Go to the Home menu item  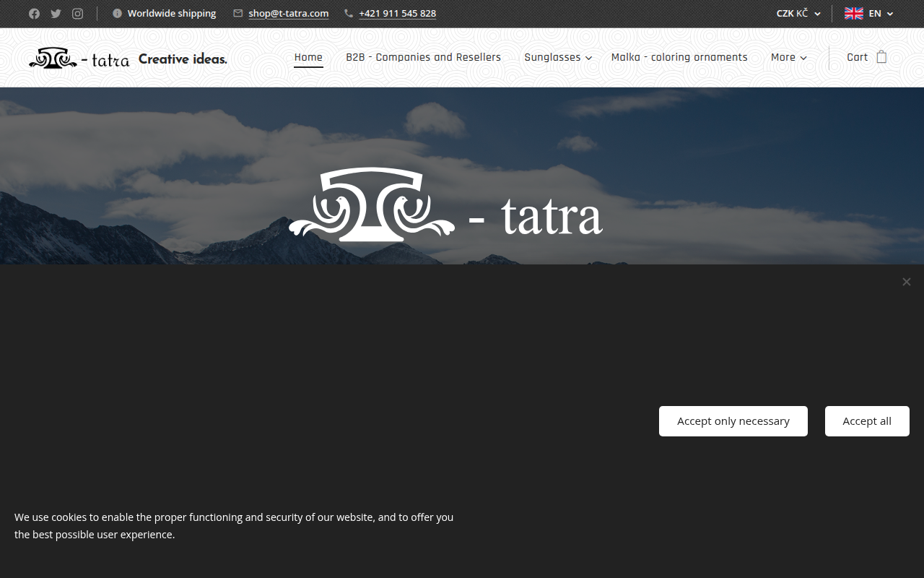[x=308, y=57]
